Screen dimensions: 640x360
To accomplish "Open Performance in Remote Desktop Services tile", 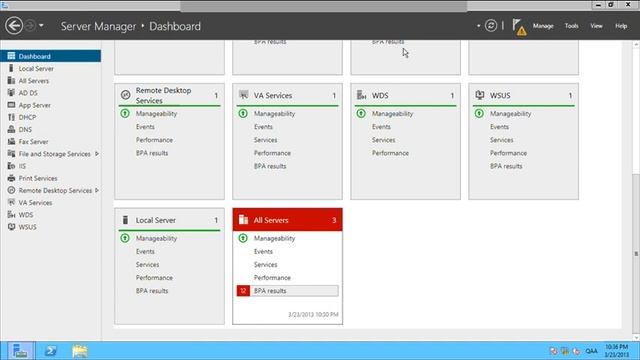I will click(154, 140).
